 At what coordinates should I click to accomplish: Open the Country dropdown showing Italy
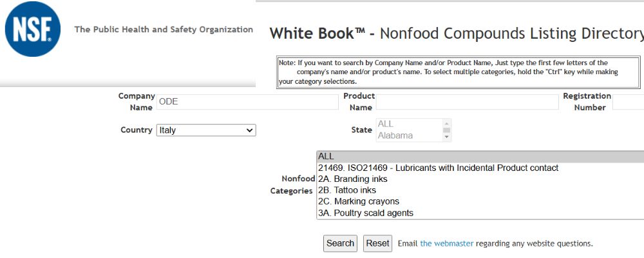click(206, 130)
